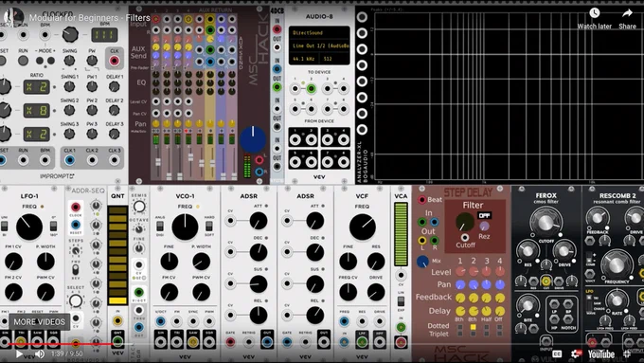
Task: Click the red CLOCK jack on ADDR-SEQ
Action: [76, 208]
